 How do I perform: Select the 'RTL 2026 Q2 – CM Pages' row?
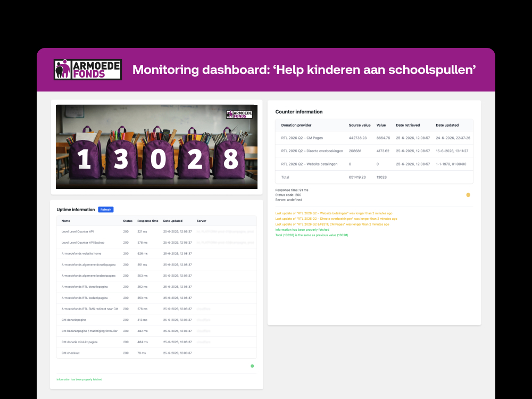(x=374, y=138)
